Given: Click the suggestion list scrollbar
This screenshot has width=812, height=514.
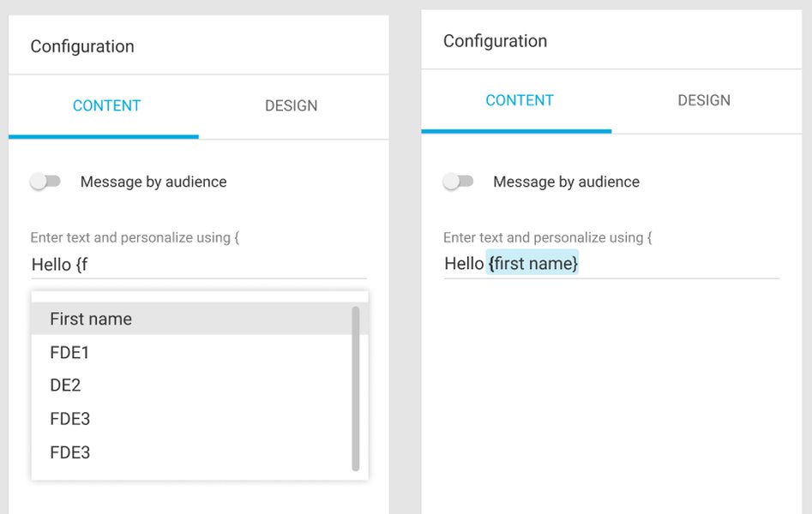Looking at the screenshot, I should pyautogui.click(x=356, y=388).
